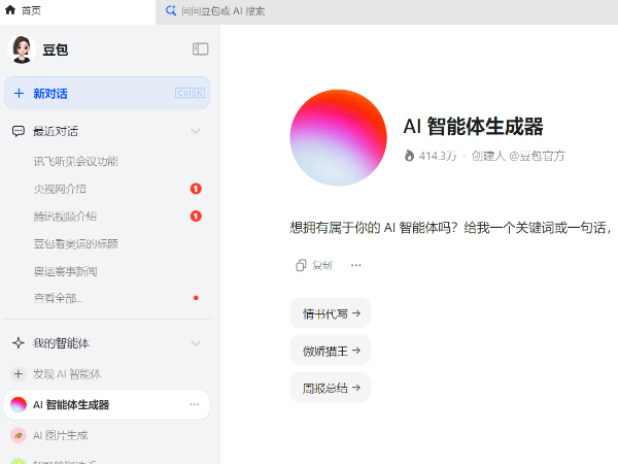Click the Ctrl K shortcut badge
The image size is (618, 464).
click(190, 93)
